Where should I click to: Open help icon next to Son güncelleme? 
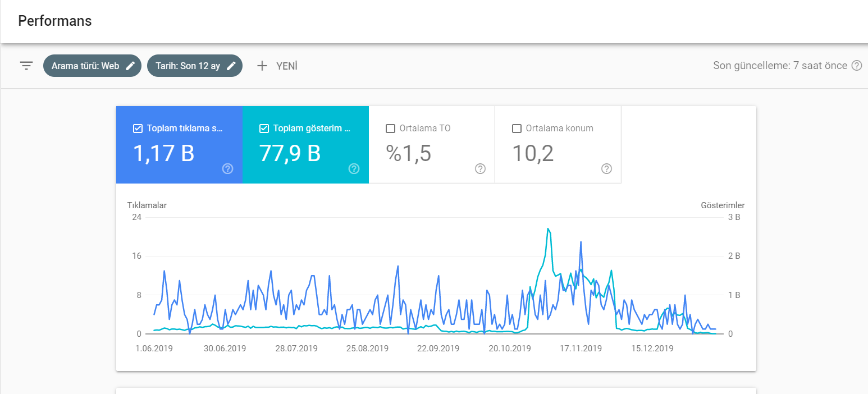[857, 66]
